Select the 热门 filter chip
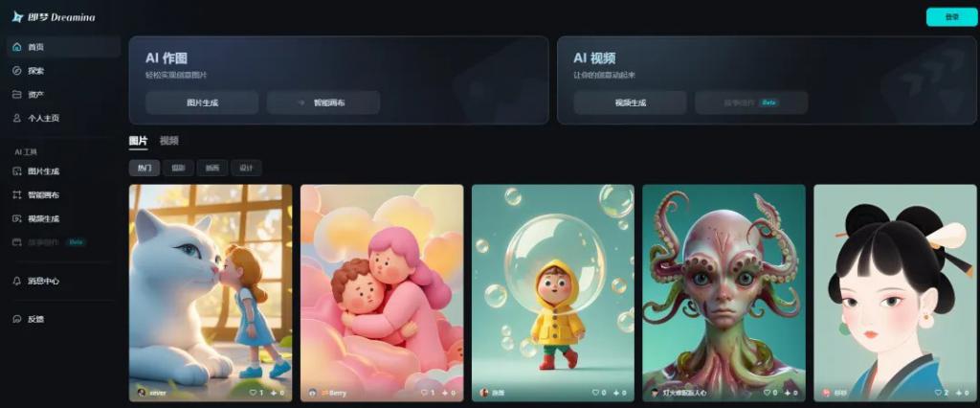 pos(145,168)
